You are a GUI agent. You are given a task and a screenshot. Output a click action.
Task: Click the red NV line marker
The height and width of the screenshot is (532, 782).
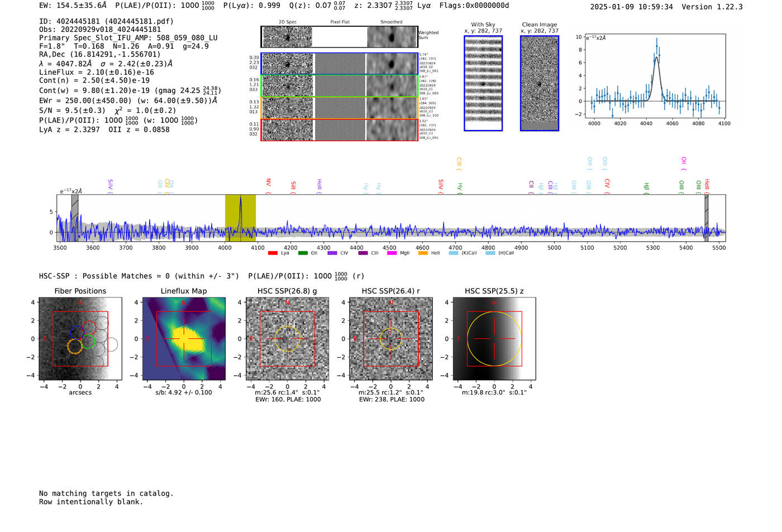coord(269,186)
